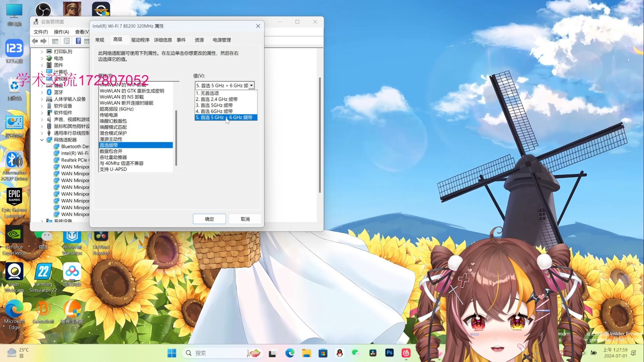Click '取消' to discard changes
The height and width of the screenshot is (362, 644).
click(245, 219)
